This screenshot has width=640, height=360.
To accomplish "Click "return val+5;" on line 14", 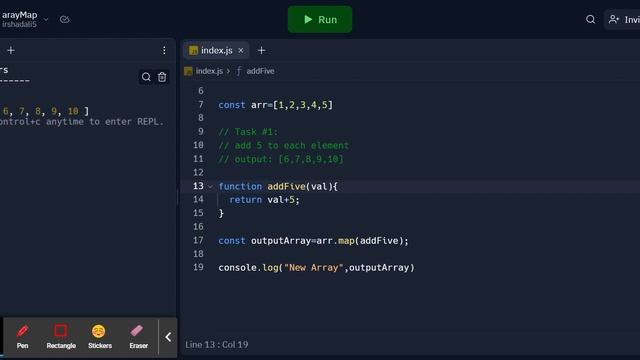I will coord(264,200).
